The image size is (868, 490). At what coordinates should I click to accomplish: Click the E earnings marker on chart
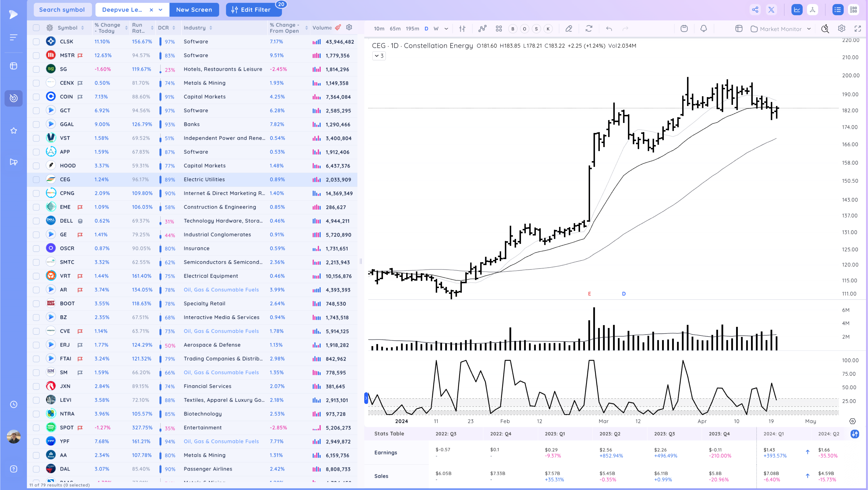[589, 294]
